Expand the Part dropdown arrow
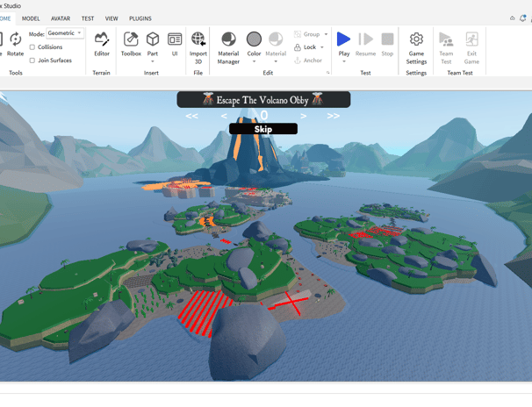The height and width of the screenshot is (407, 532). click(153, 61)
